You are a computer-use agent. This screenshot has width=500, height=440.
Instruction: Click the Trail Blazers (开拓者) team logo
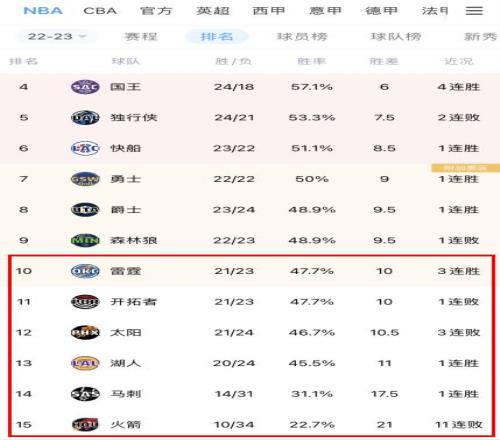(x=85, y=302)
